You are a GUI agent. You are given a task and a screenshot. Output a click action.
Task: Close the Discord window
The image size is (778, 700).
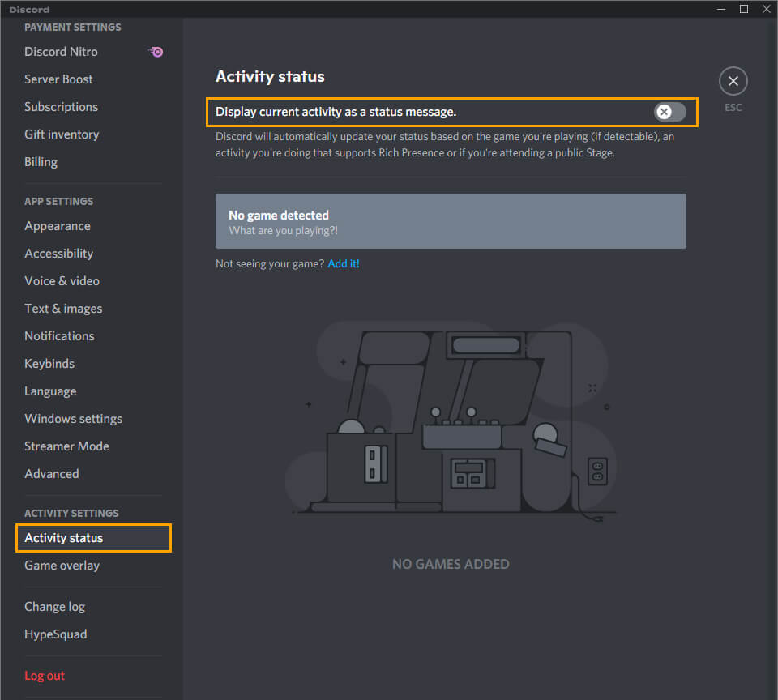[766, 9]
